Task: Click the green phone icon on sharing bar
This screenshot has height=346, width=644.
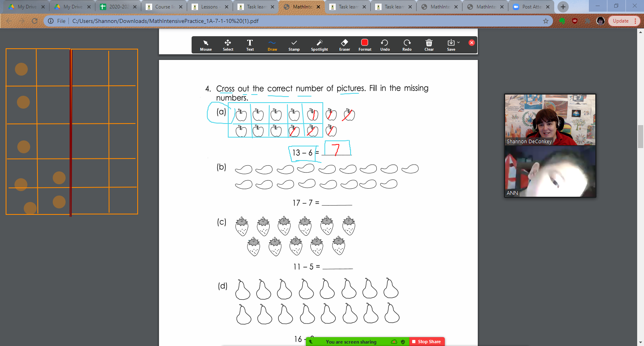Action: 311,342
